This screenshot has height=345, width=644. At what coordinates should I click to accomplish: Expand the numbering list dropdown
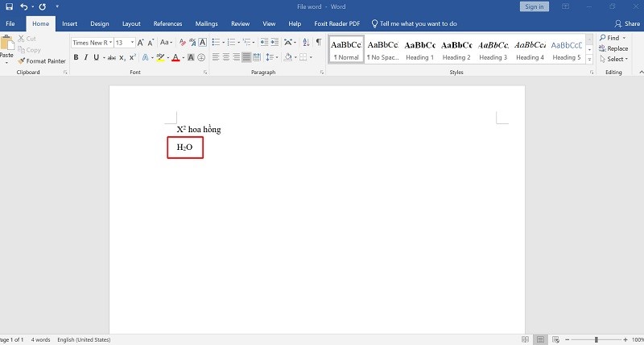238,43
